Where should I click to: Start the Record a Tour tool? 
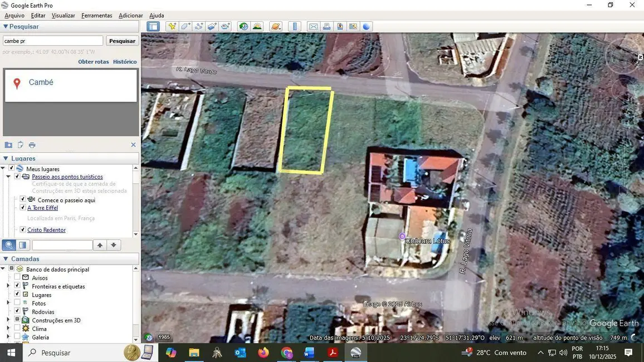(226, 26)
